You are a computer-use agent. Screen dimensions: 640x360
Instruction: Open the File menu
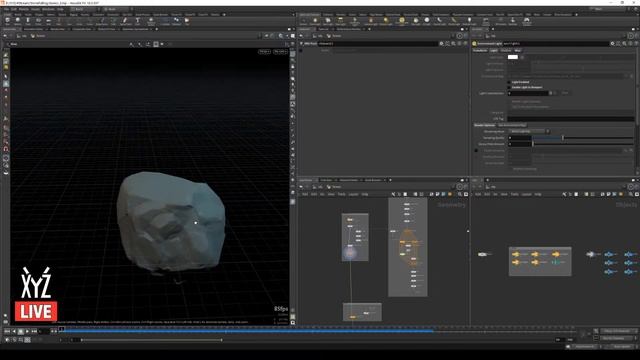click(6, 9)
